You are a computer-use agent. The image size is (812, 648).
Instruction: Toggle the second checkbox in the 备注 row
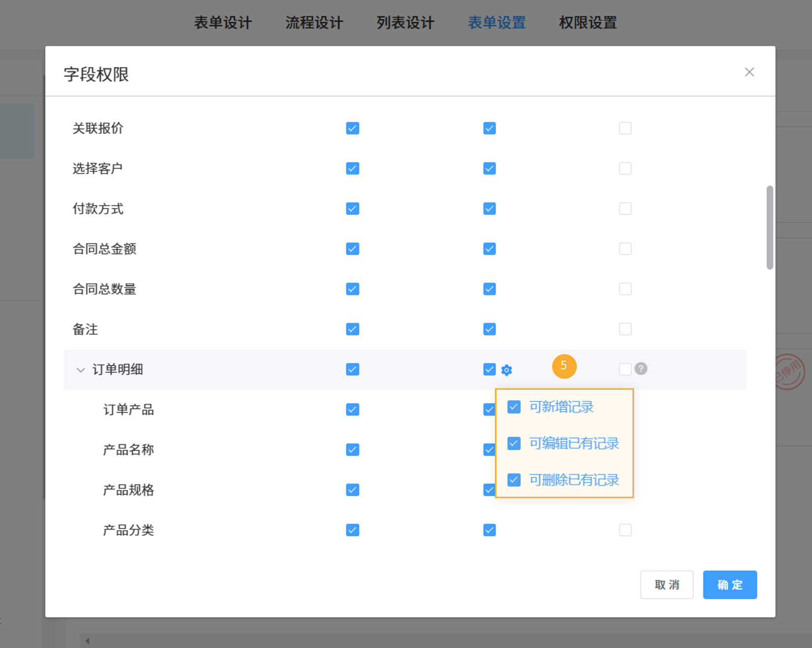click(x=490, y=329)
